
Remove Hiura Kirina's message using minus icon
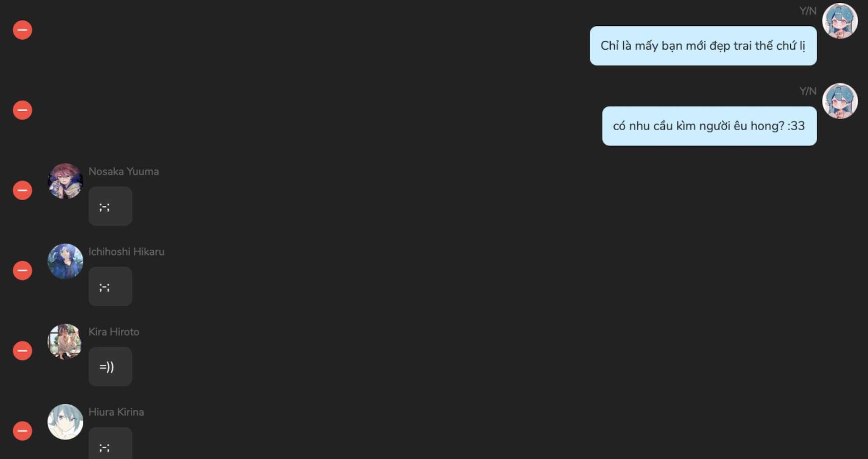pos(22,431)
